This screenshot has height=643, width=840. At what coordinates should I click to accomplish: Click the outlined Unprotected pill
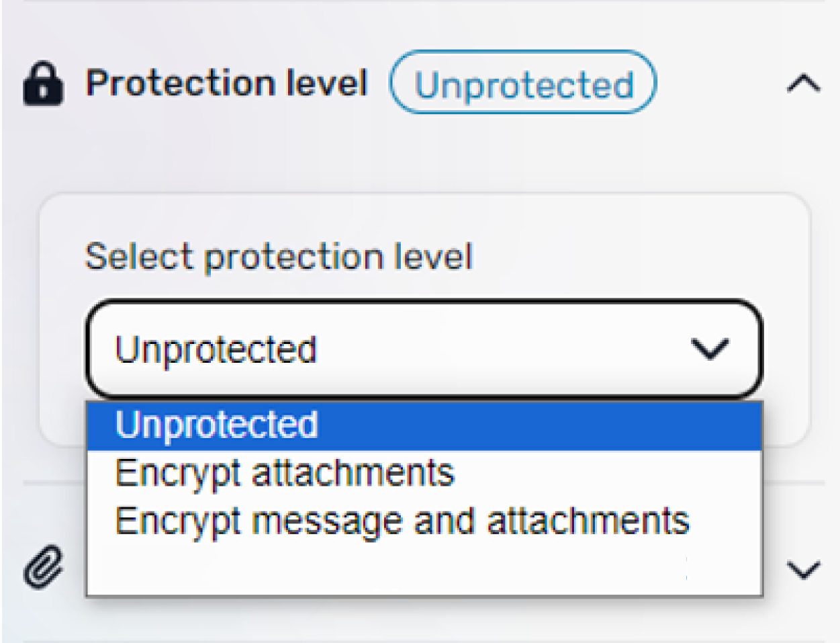click(x=525, y=83)
